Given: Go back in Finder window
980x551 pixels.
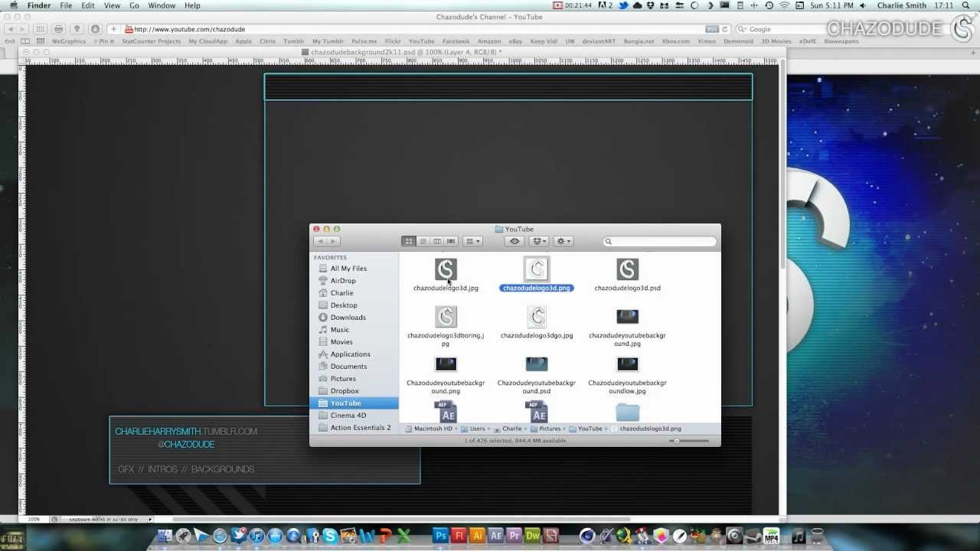Looking at the screenshot, I should 320,241.
